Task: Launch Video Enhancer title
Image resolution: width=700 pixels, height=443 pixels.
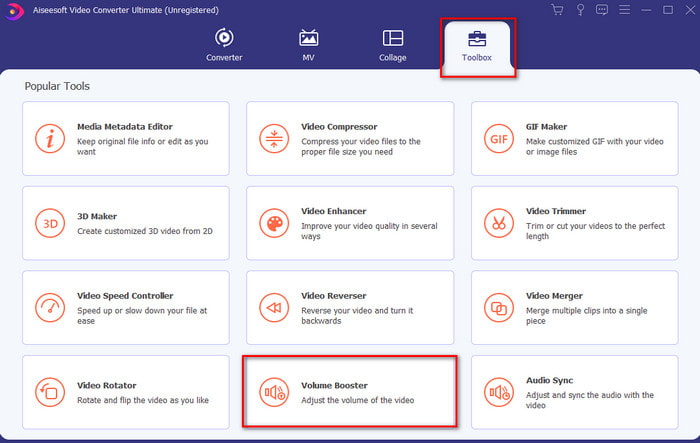Action: pos(333,211)
